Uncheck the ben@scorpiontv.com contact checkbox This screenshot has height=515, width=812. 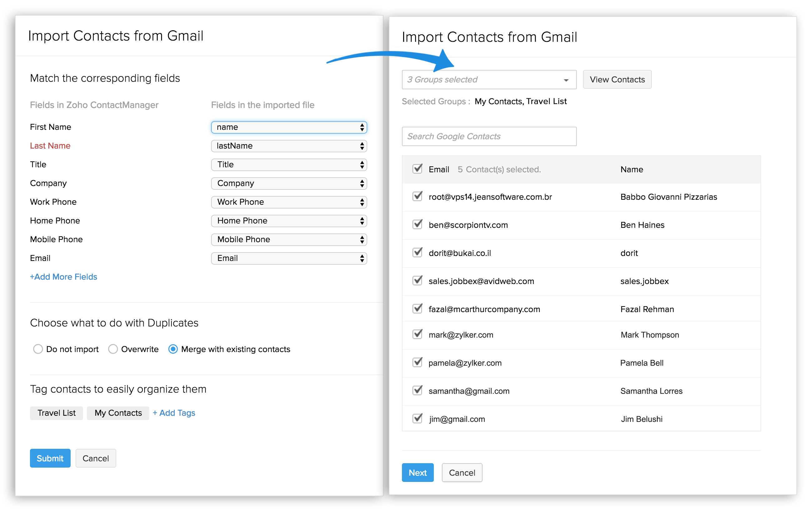417,224
